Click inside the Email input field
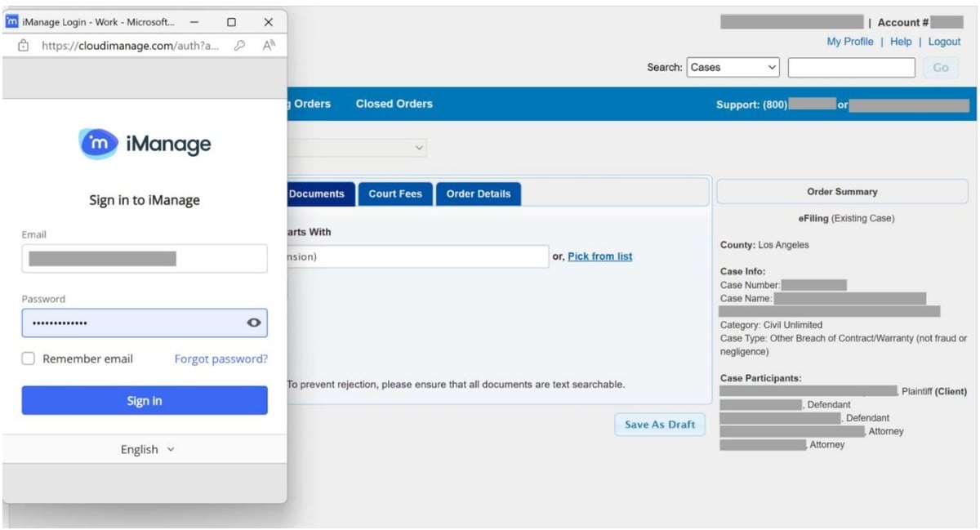The width and height of the screenshot is (980, 530). tap(145, 258)
